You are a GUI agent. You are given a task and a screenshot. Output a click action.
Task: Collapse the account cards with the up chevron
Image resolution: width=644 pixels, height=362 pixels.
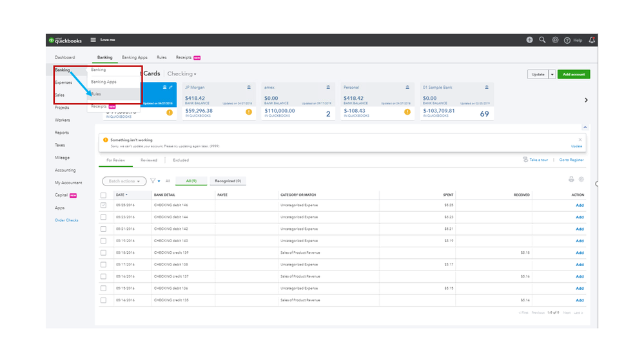(x=585, y=128)
